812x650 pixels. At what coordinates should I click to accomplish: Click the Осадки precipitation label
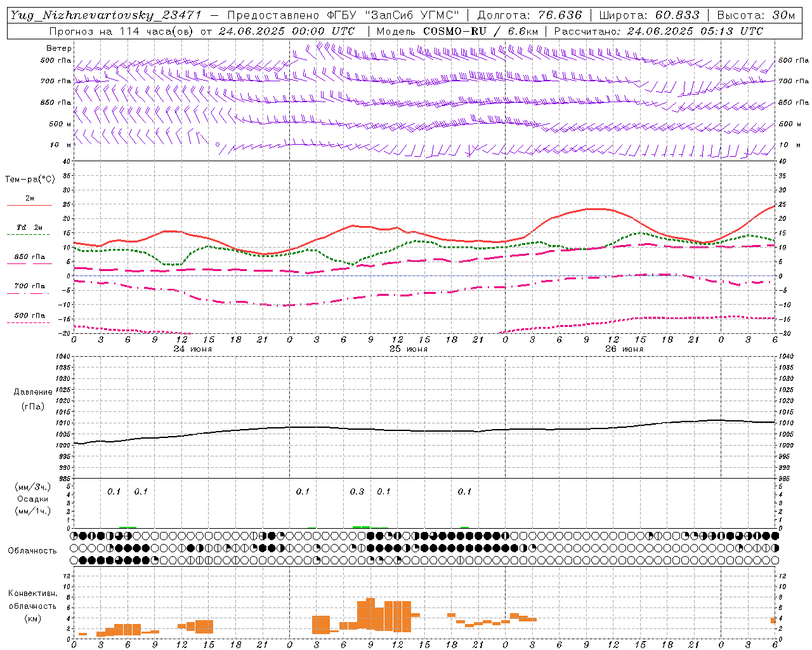(33, 499)
